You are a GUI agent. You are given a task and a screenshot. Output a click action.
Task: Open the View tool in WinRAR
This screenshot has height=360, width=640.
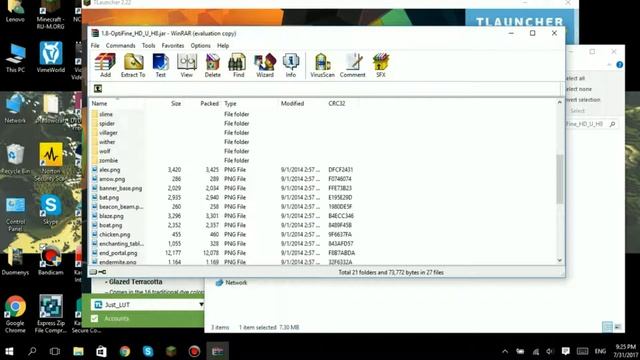pos(187,65)
